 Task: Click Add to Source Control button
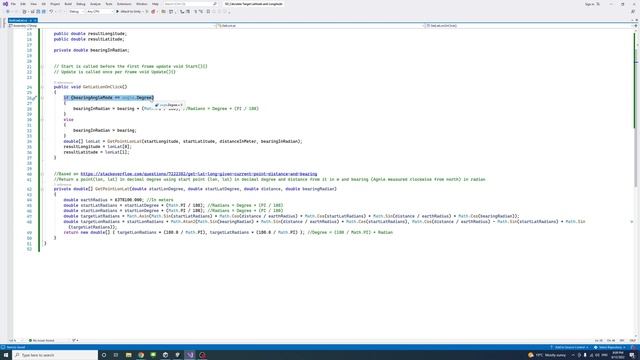click(569, 347)
